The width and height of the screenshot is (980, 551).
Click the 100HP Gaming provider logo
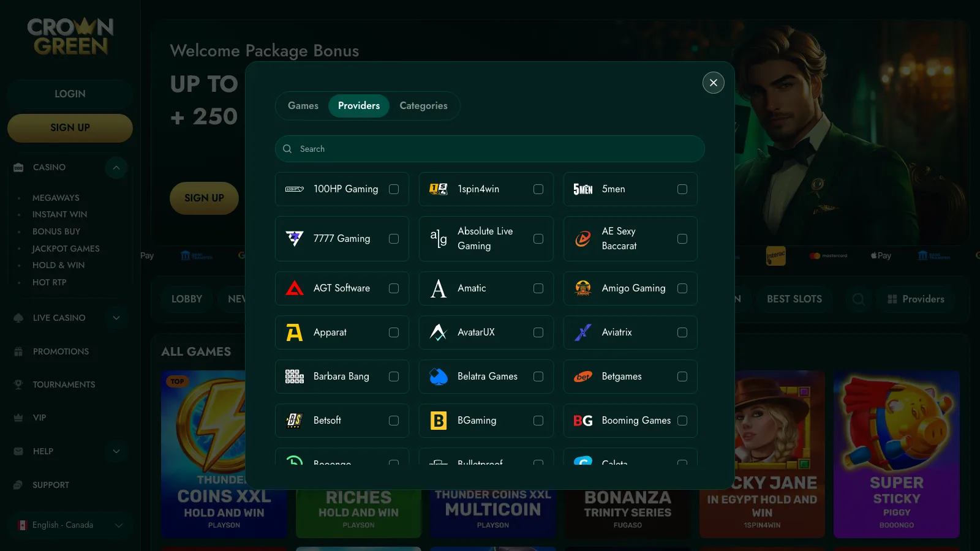[x=295, y=189]
